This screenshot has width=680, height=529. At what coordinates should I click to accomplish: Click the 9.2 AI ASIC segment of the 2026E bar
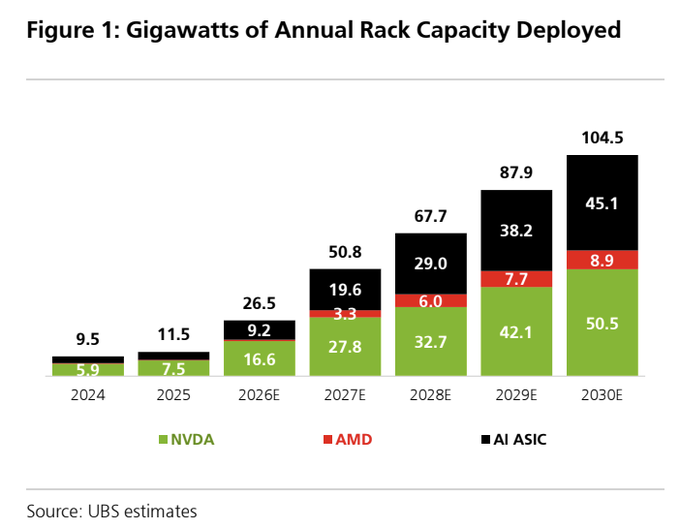point(259,330)
